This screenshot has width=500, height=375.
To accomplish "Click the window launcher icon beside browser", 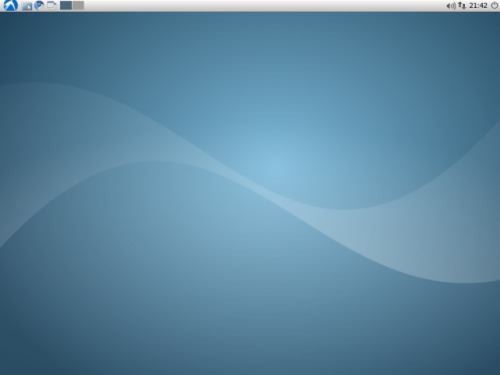I will tap(51, 5).
